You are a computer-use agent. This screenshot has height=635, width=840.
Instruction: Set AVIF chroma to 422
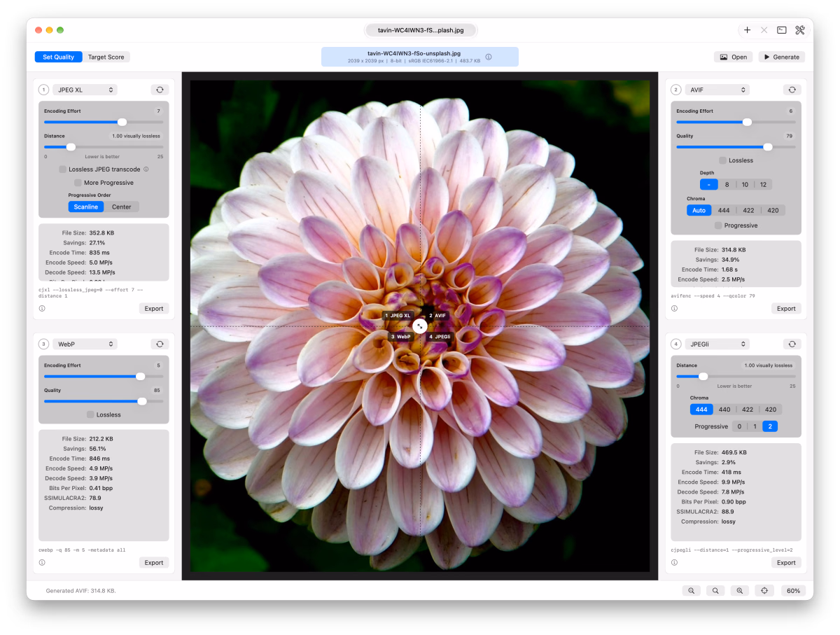coord(748,210)
